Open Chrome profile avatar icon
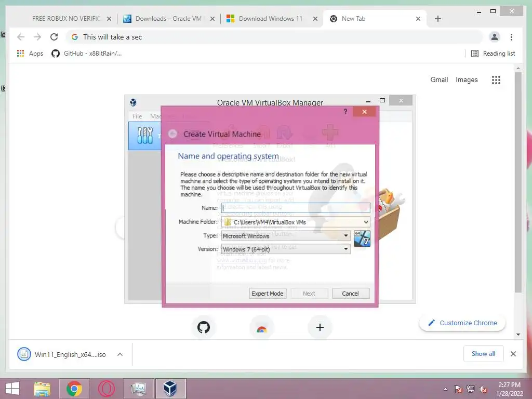 pyautogui.click(x=495, y=37)
